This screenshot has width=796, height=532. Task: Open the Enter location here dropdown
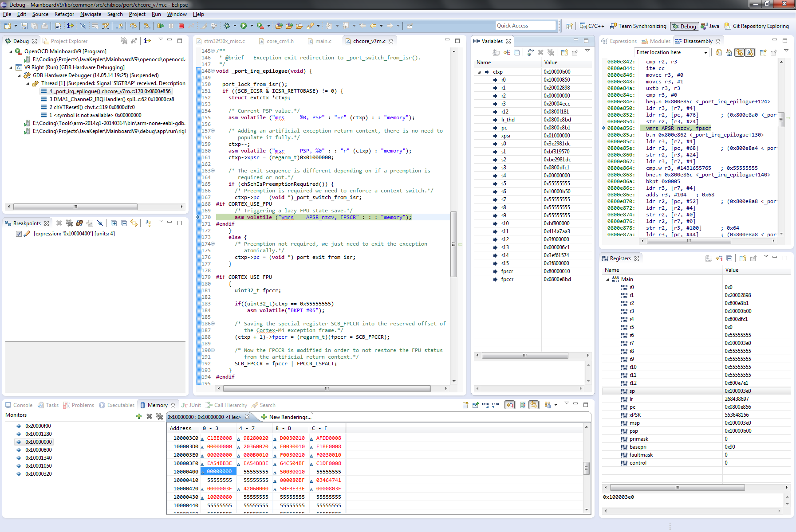click(705, 52)
